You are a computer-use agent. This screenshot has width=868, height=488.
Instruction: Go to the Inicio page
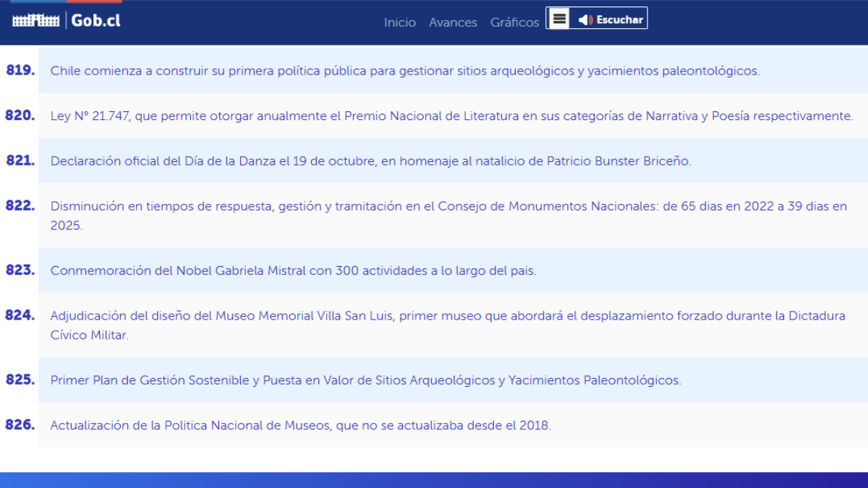coord(400,22)
